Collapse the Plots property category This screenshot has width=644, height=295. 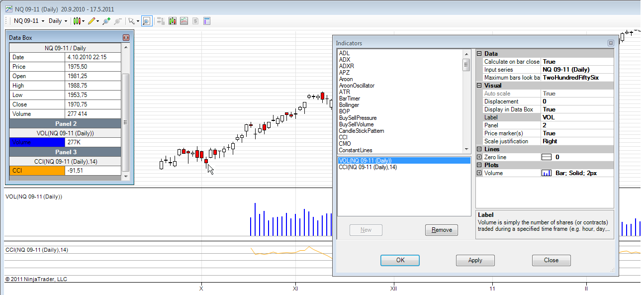click(479, 165)
